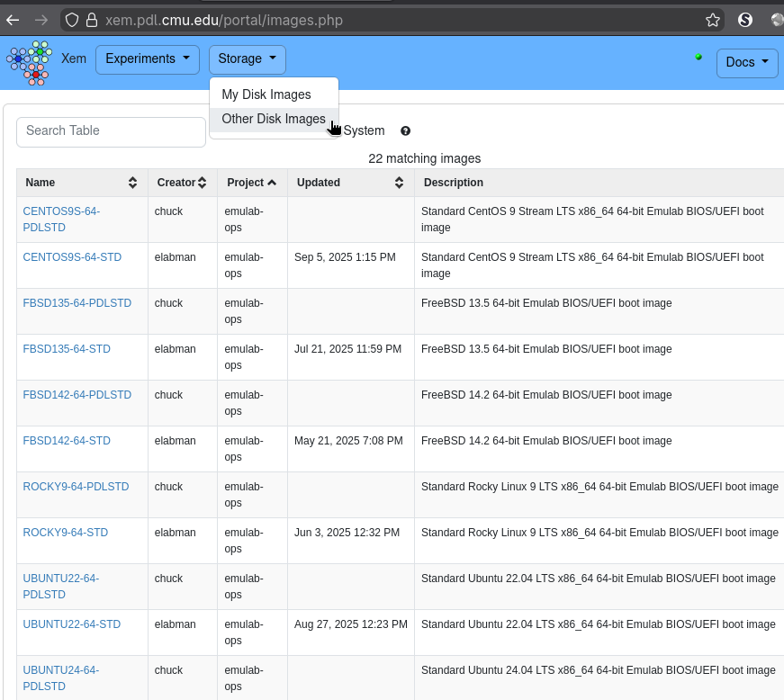Viewport: 784px width, 700px height.
Task: Click in the Search Table field
Action: 111,131
